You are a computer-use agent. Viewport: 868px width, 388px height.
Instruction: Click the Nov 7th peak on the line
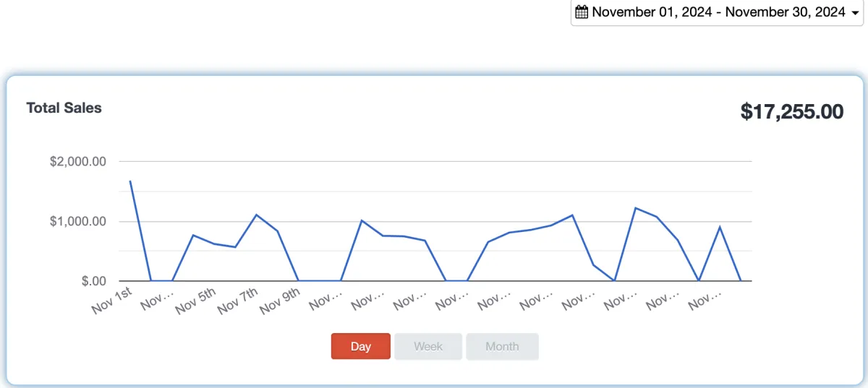256,215
